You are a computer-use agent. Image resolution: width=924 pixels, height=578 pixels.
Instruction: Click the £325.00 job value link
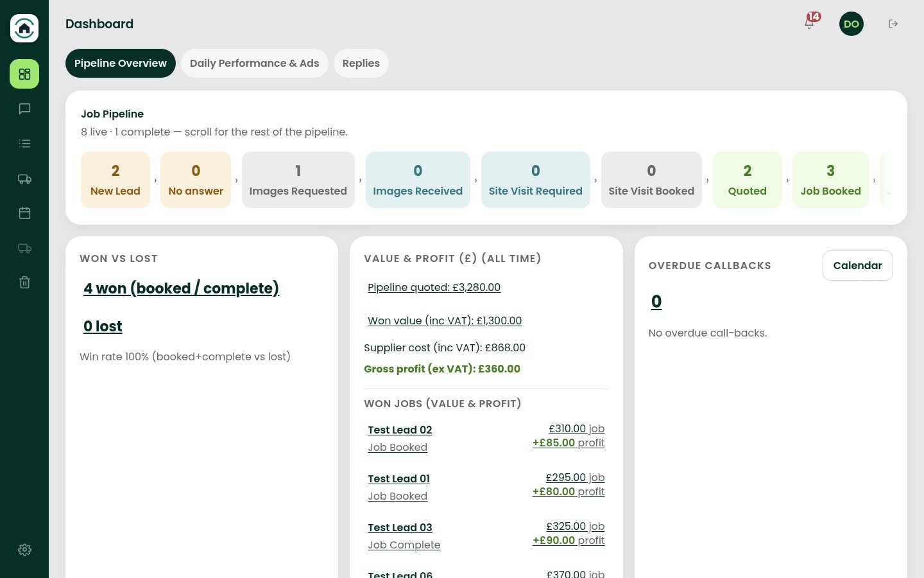tap(575, 526)
